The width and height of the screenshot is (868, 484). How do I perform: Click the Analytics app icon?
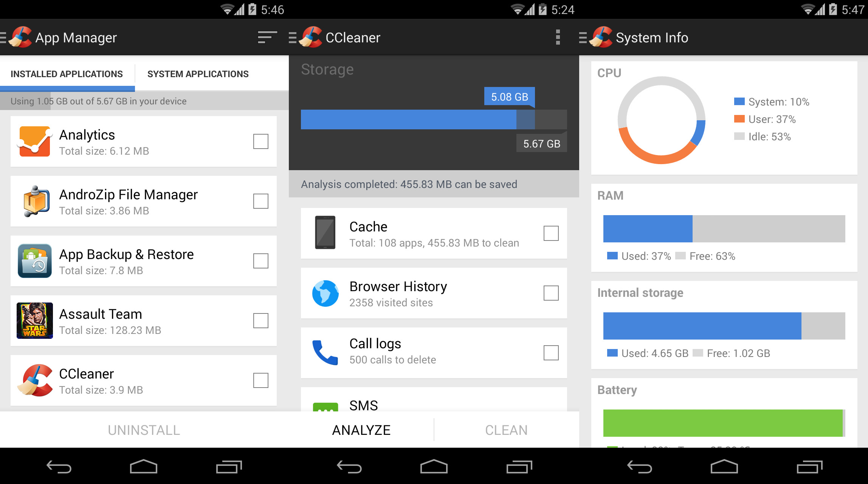click(x=33, y=141)
